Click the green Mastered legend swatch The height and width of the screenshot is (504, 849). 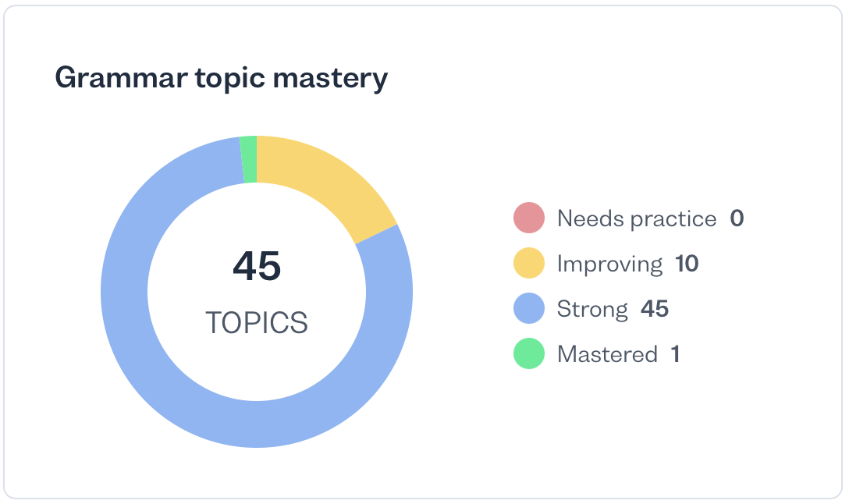pos(528,354)
